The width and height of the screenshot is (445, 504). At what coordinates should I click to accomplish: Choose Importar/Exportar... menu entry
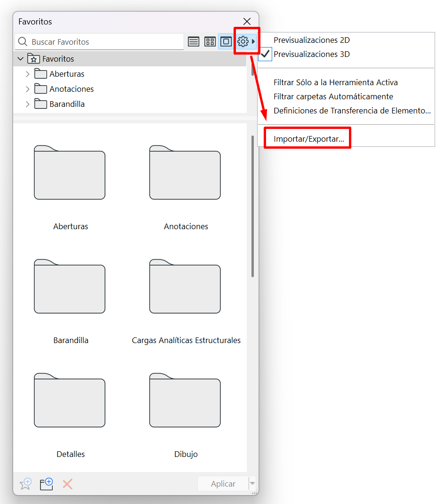click(308, 139)
